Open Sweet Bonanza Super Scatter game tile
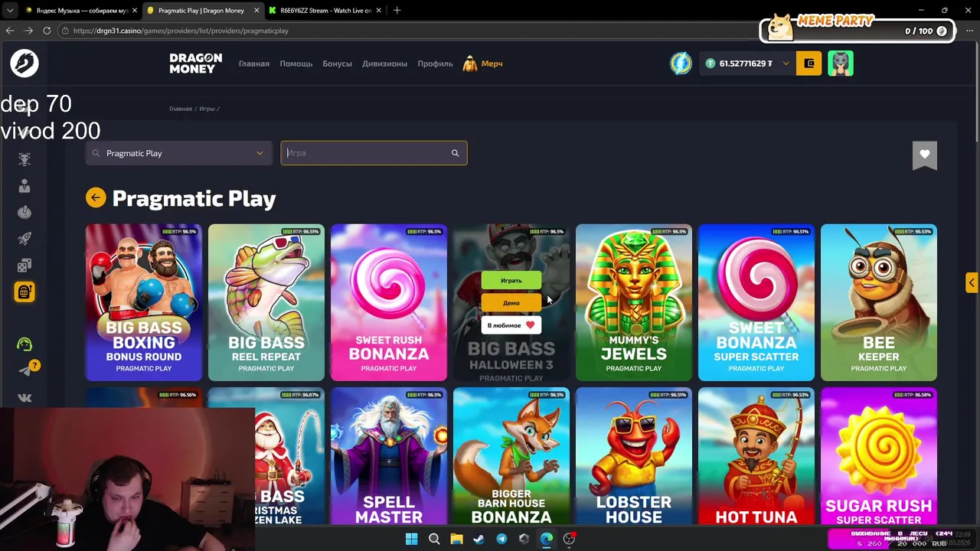The width and height of the screenshot is (980, 551). click(756, 302)
